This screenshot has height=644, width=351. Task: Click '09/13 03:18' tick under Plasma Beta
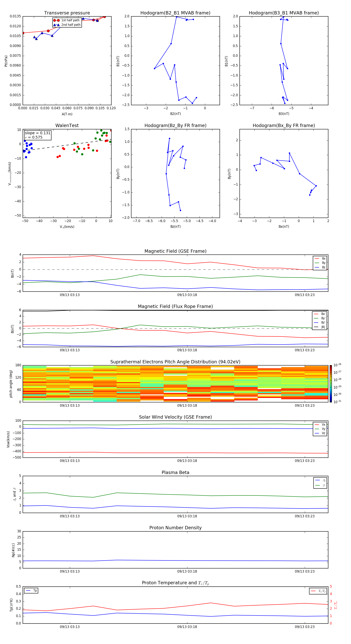tap(187, 516)
